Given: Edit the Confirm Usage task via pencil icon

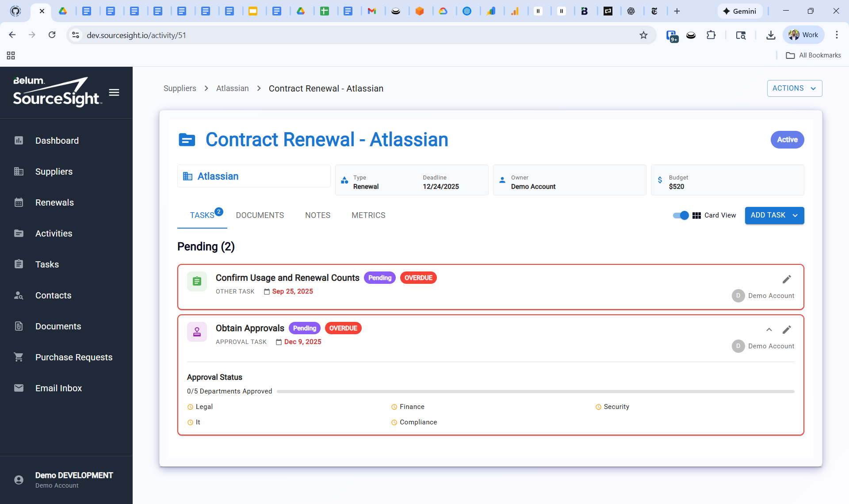Looking at the screenshot, I should pyautogui.click(x=787, y=279).
